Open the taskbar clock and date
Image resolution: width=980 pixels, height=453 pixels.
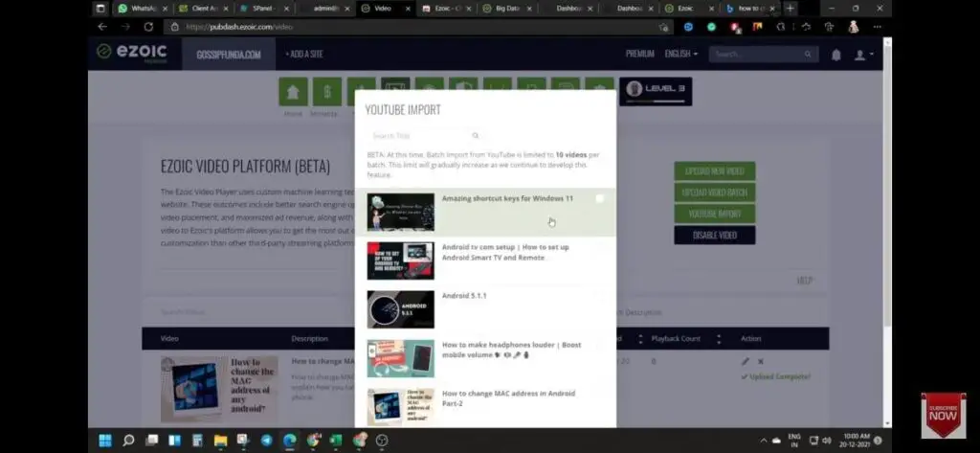tap(857, 441)
